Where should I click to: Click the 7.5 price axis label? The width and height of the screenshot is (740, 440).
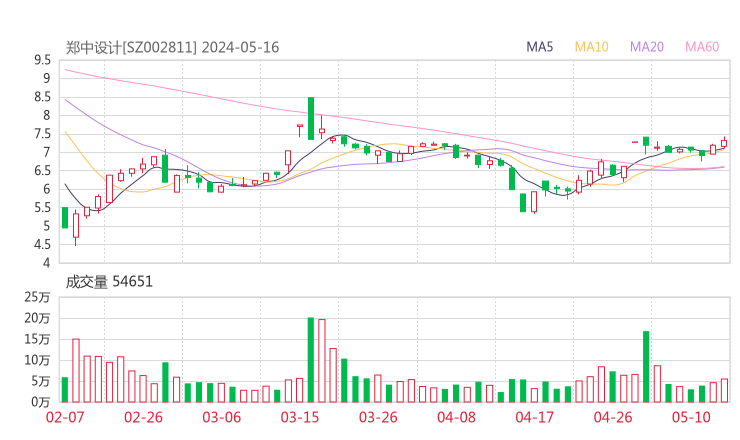pos(42,134)
